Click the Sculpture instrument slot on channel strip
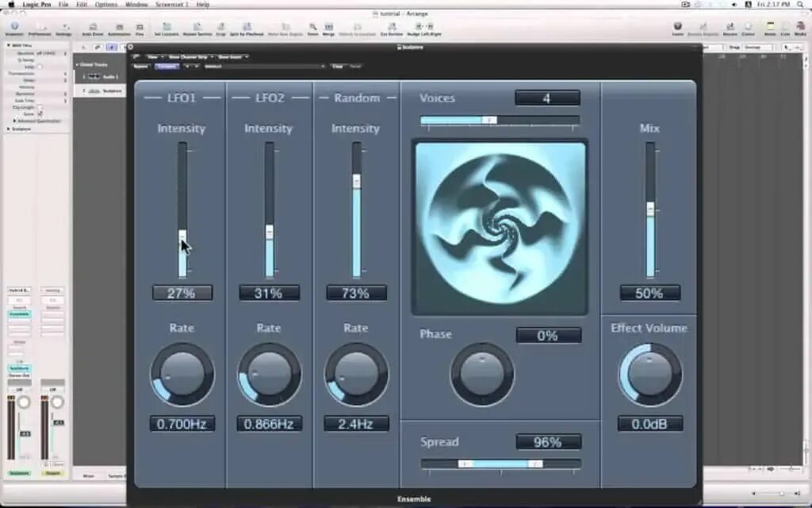The width and height of the screenshot is (812, 508). tap(19, 368)
